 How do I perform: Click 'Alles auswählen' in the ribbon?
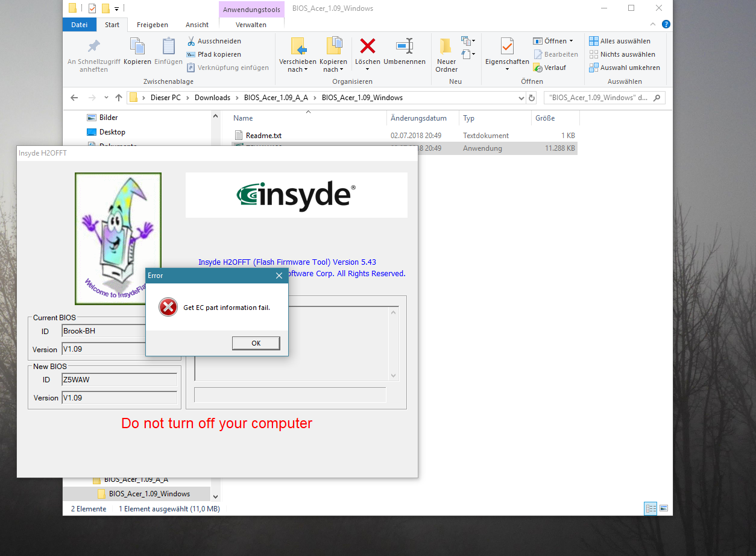point(620,41)
